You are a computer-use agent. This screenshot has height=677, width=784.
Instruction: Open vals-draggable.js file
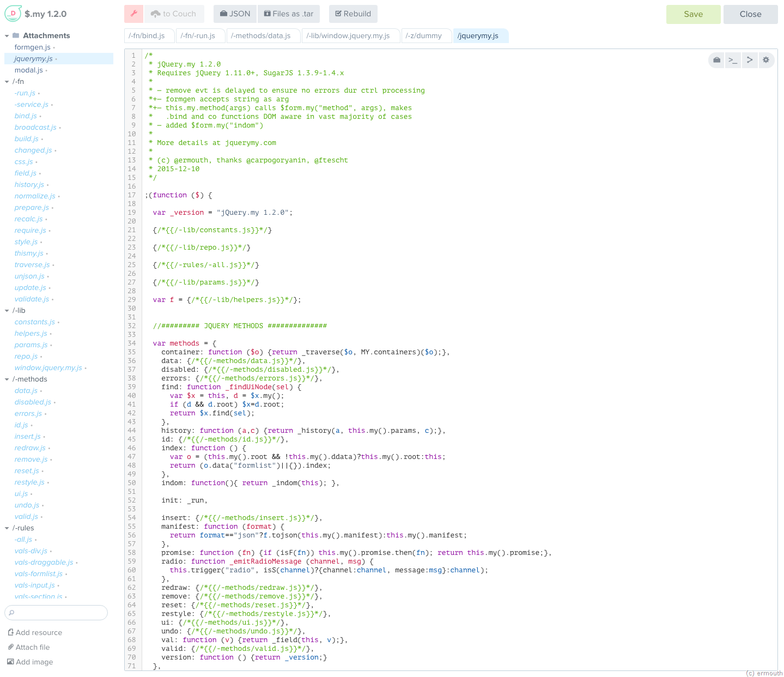(44, 563)
